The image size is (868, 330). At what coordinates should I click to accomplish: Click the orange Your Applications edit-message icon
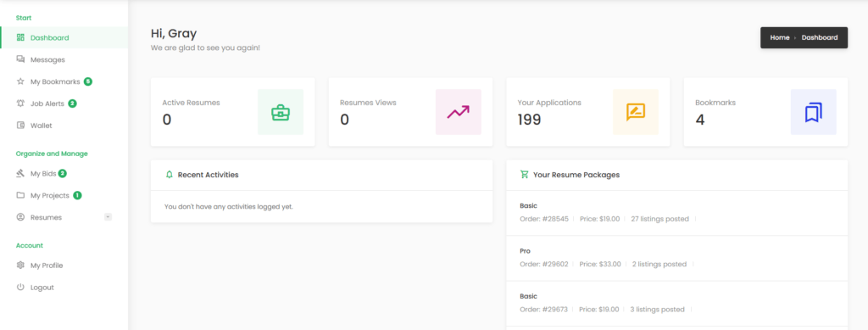636,112
